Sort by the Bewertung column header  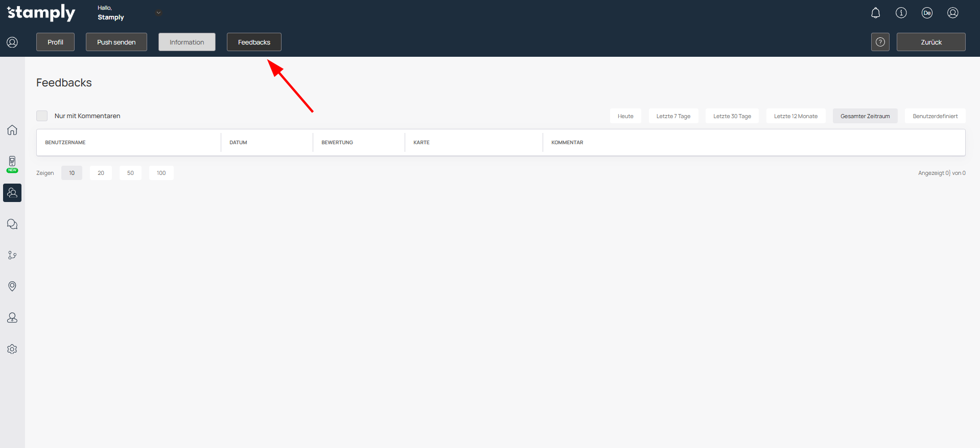pyautogui.click(x=337, y=143)
